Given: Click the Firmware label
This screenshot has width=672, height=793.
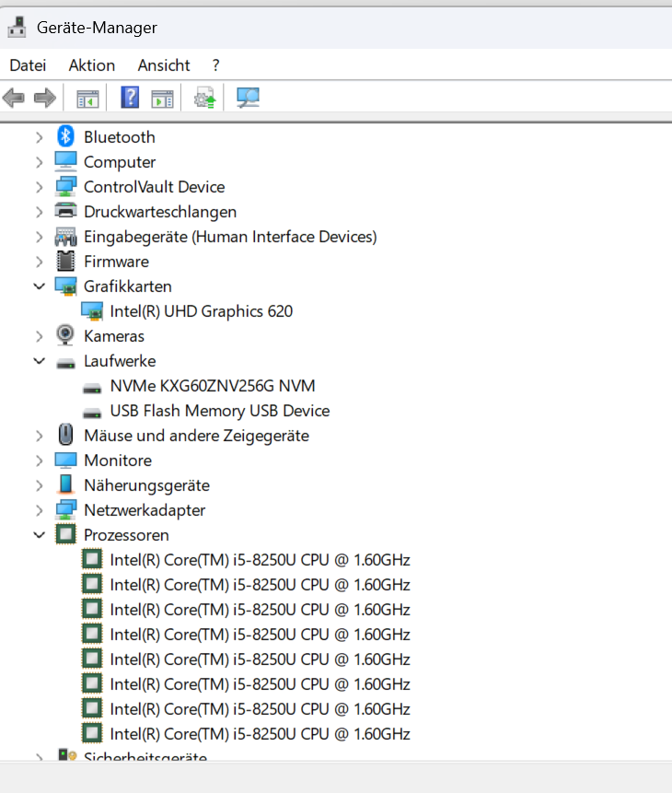Looking at the screenshot, I should 116,262.
